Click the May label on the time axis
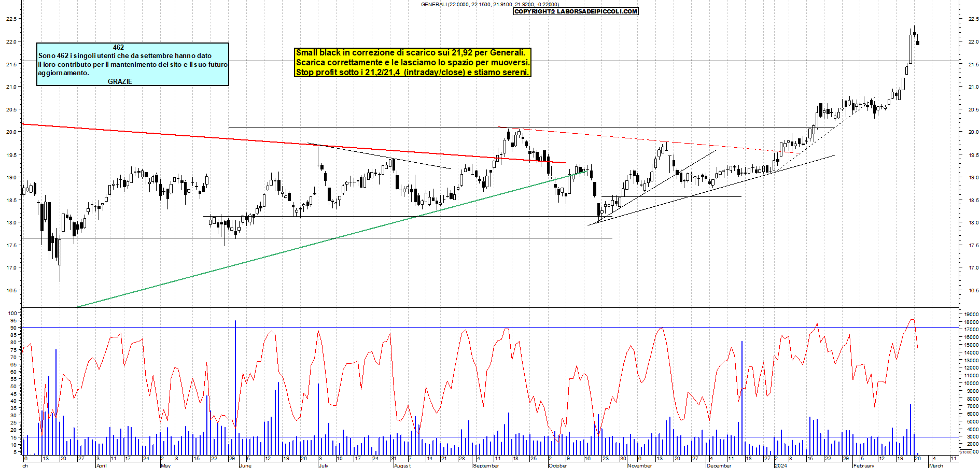The image size is (980, 468). 165,465
